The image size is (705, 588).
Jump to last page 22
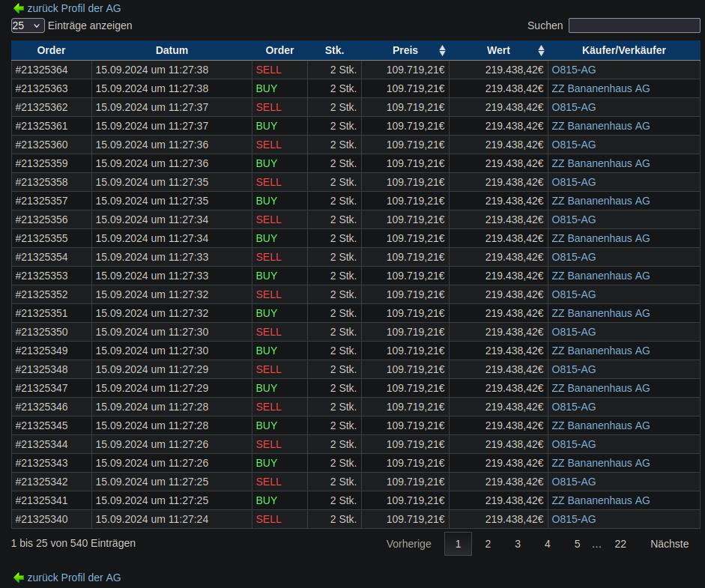[x=620, y=544]
